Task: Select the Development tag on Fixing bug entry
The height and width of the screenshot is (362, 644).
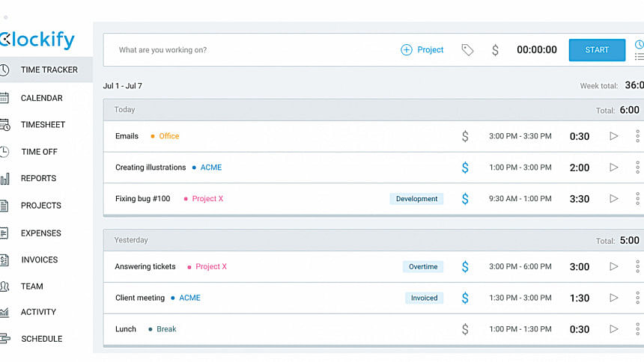Action: (416, 199)
